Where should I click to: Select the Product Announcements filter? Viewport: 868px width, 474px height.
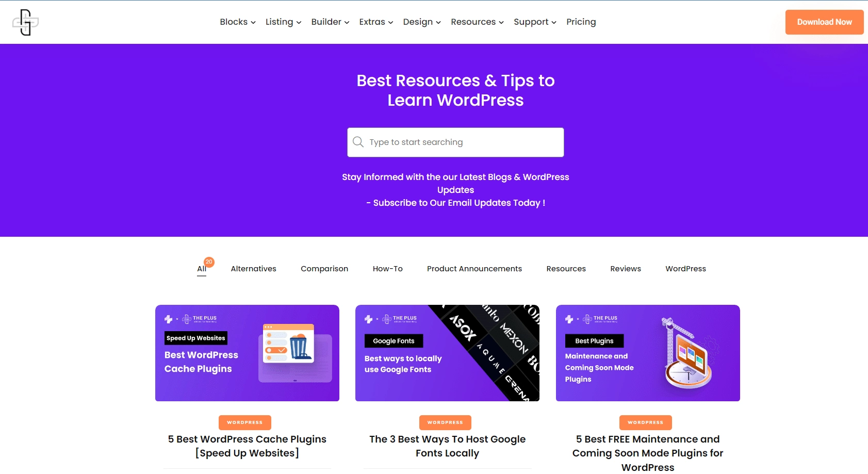(474, 268)
